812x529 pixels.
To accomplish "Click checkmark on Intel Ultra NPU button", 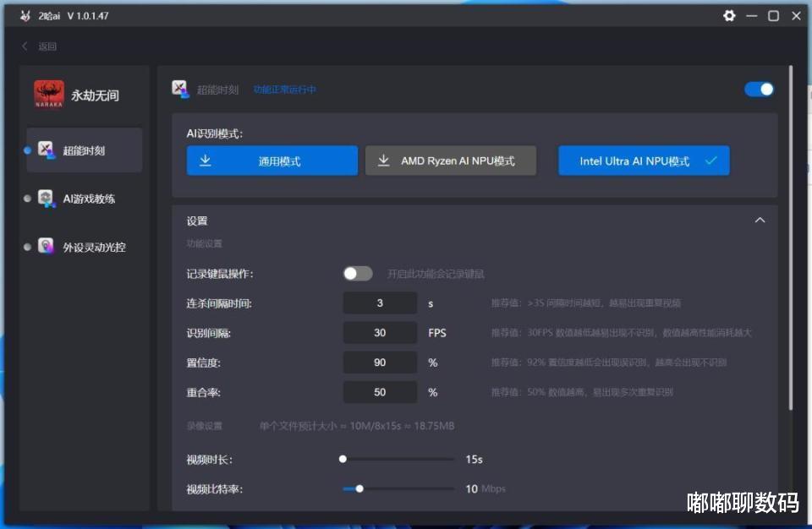I will 711,161.
